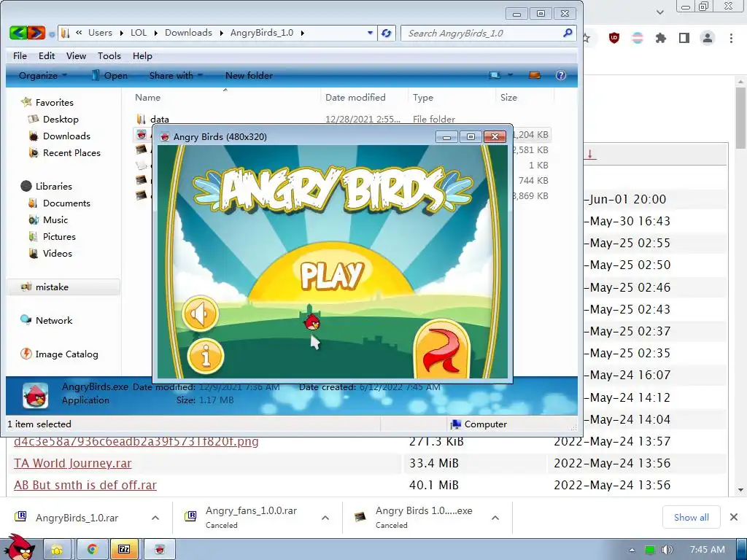Viewport: 747px width, 560px height.
Task: Click the Explorer Back arrow button
Action: pos(18,33)
